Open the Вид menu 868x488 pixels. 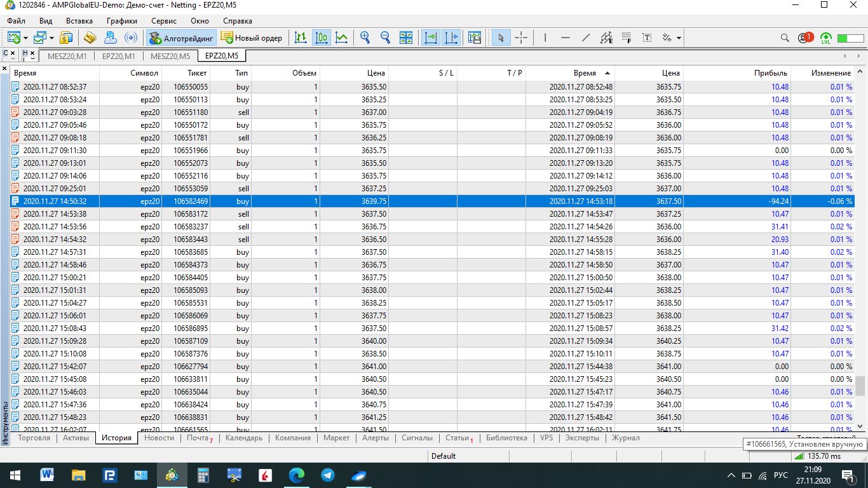pos(46,20)
